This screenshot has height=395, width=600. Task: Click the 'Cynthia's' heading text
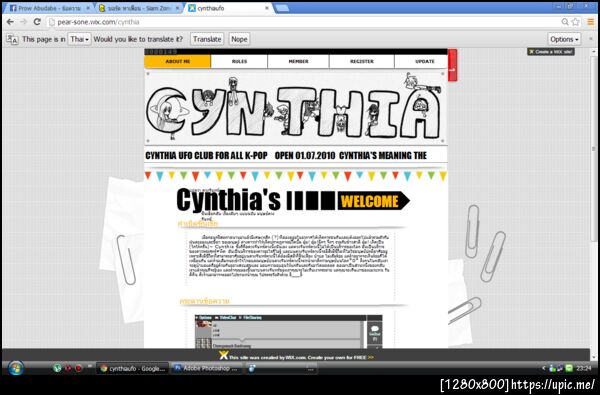pos(228,200)
